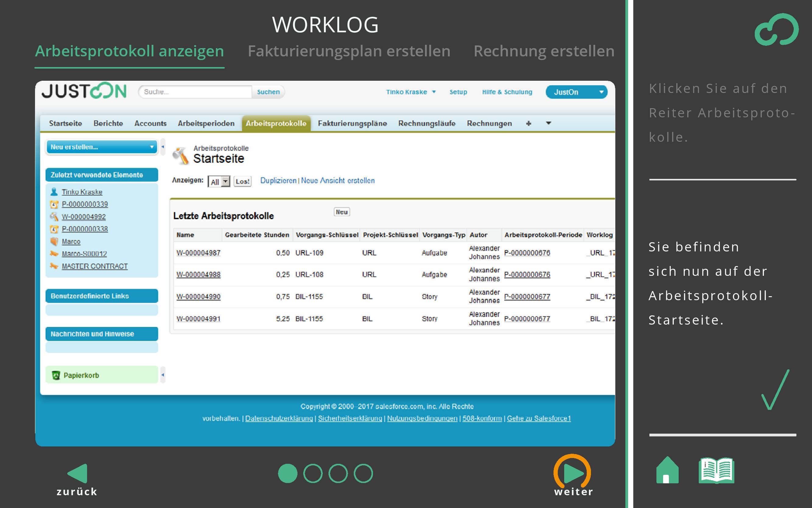
Task: Open the JustOn app dropdown menu
Action: (576, 92)
